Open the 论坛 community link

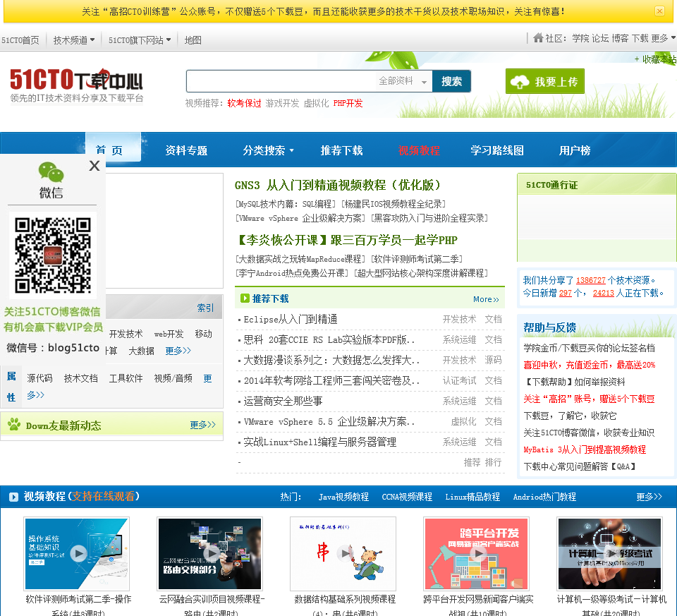pos(600,38)
